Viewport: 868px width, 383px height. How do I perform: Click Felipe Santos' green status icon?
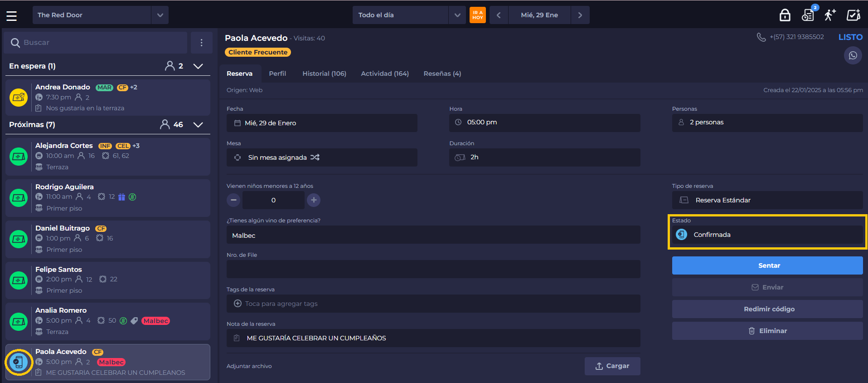tap(19, 280)
